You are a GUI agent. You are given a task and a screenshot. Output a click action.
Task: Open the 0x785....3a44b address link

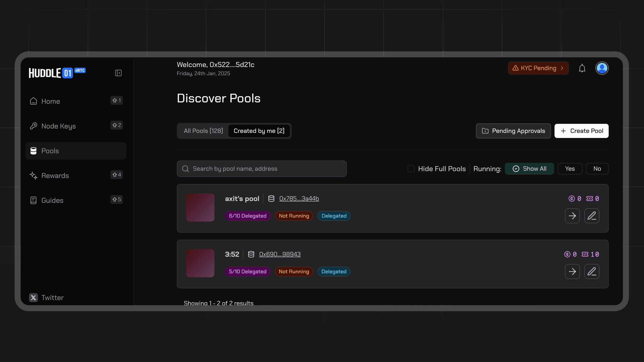299,199
